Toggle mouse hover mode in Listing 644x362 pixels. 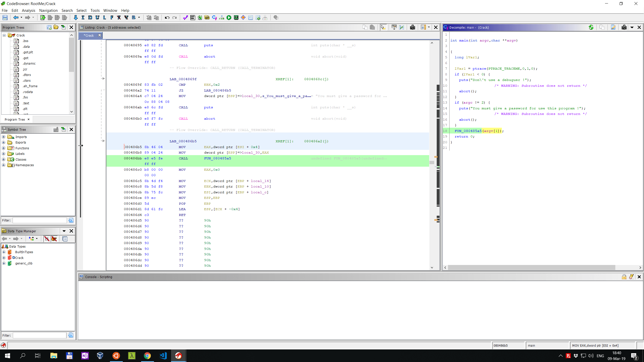coord(383,27)
